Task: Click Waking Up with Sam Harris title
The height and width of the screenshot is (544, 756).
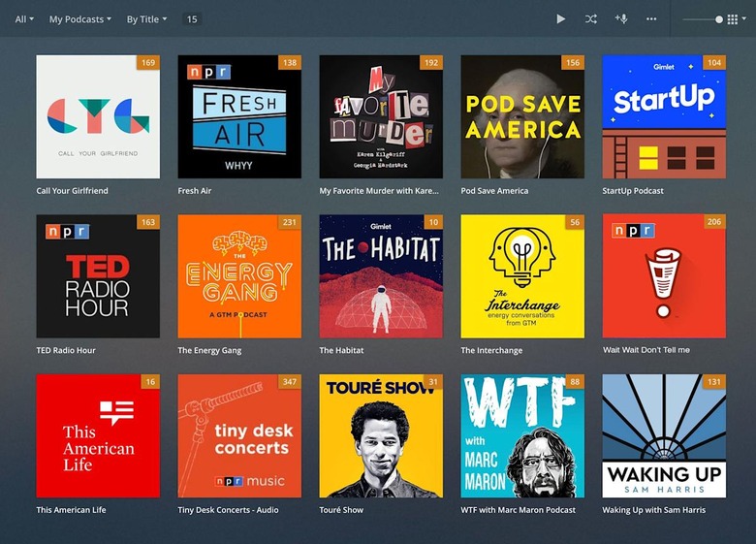Action: pos(653,510)
